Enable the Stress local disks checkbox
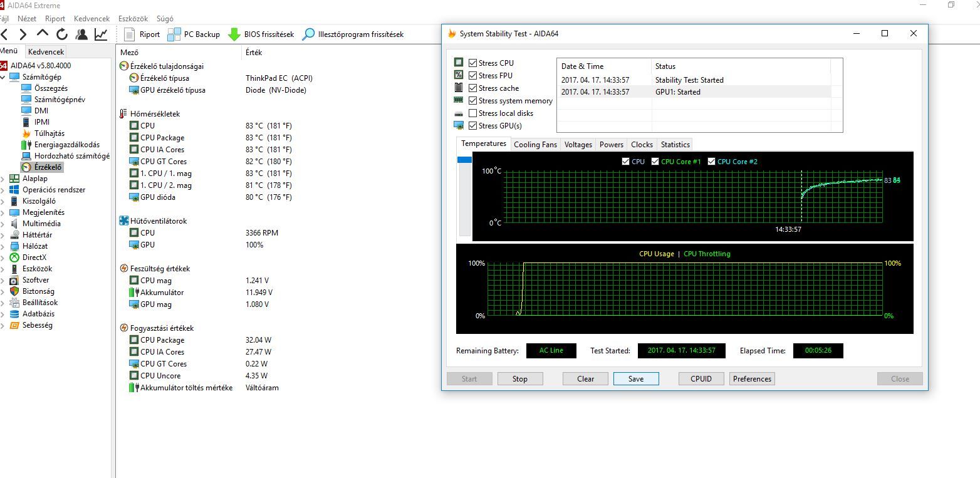 tap(472, 113)
